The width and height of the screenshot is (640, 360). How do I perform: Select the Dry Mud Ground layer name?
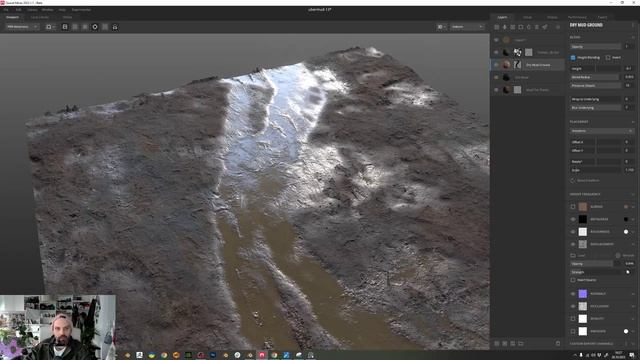(538, 65)
